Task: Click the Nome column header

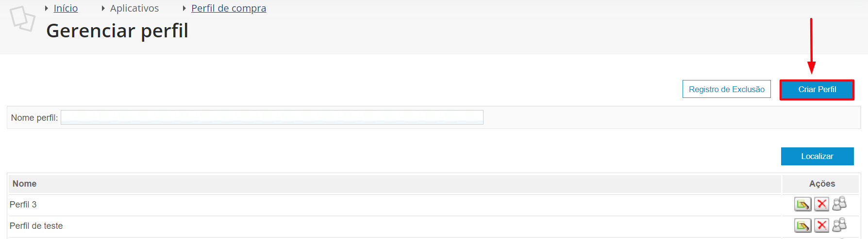Action: tap(25, 184)
